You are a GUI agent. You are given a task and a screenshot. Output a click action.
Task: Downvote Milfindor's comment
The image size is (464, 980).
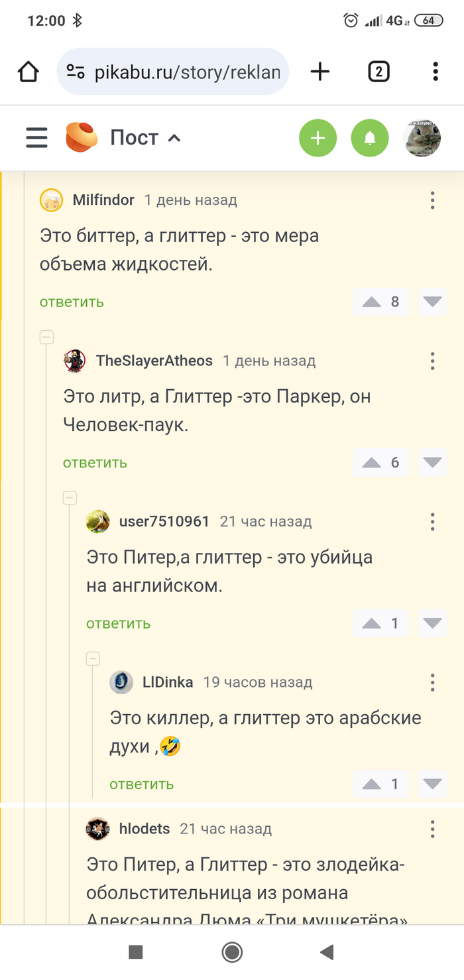432,302
